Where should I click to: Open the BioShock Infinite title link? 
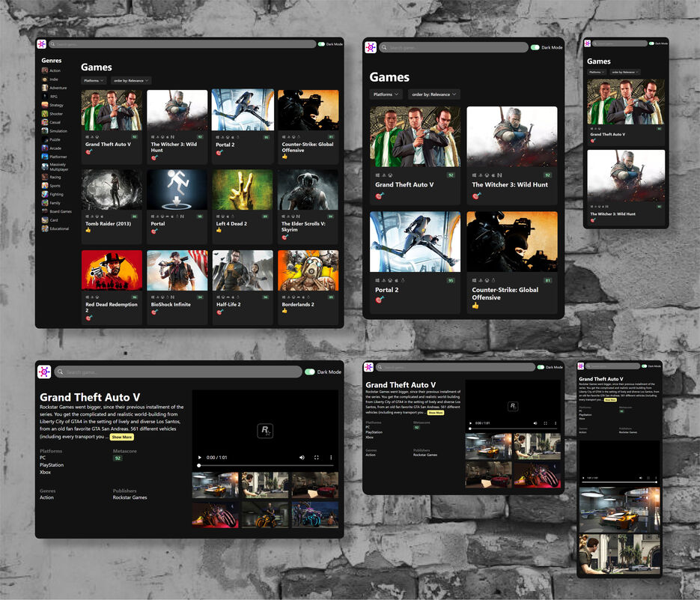tap(171, 304)
